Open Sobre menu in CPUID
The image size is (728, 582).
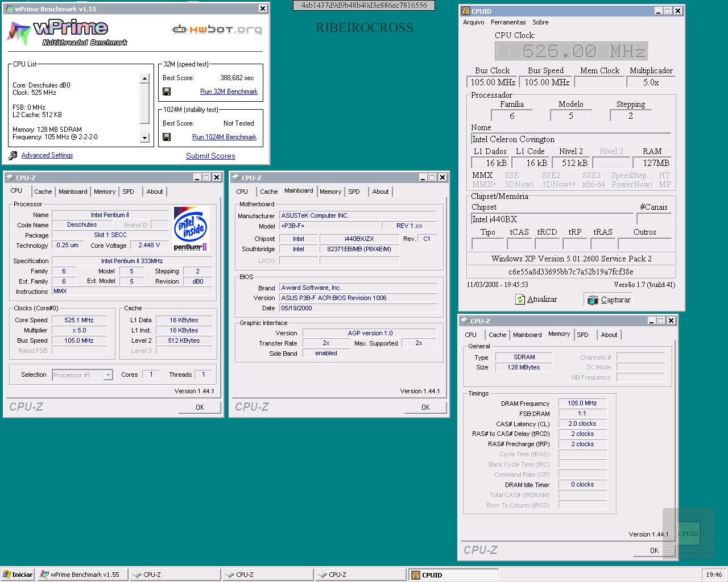pos(540,22)
